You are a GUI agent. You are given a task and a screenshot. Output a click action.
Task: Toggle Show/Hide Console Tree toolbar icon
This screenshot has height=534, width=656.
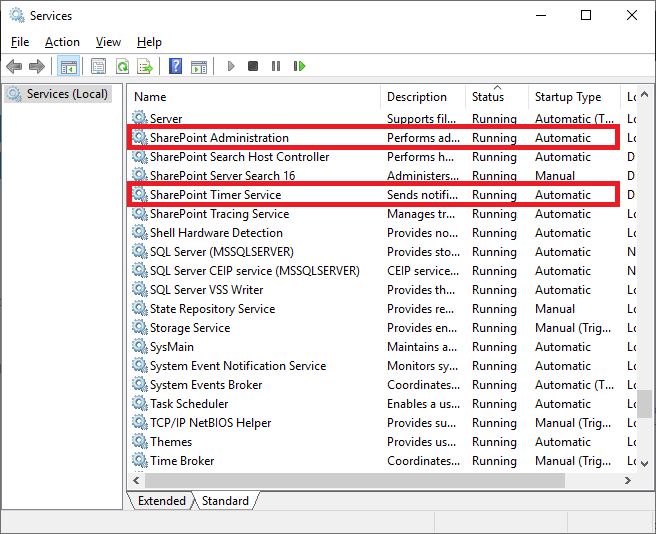[x=69, y=66]
